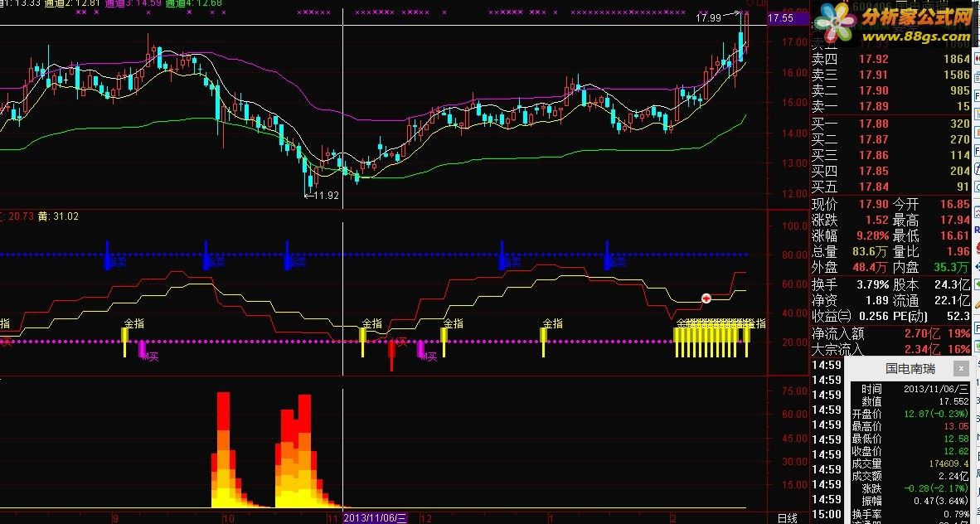Click the popup 开盘价 12.87(-0.23%) row
The image size is (980, 524).
click(910, 414)
